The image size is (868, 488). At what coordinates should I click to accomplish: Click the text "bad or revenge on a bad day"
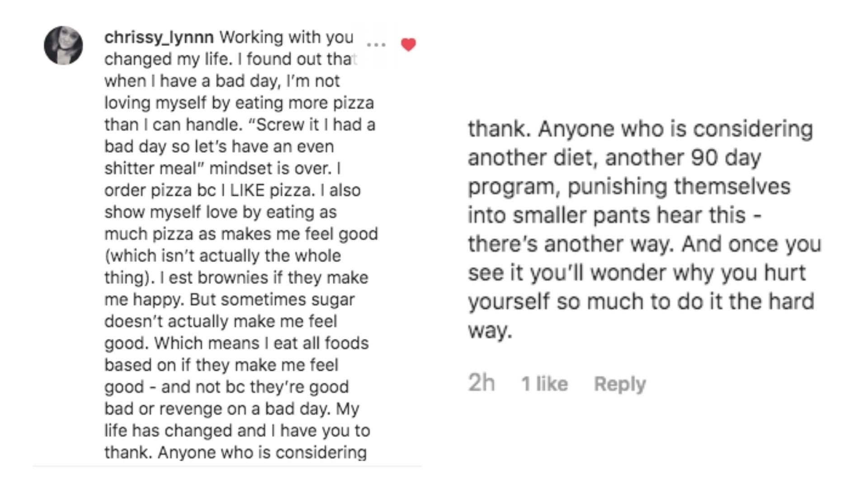point(212,409)
